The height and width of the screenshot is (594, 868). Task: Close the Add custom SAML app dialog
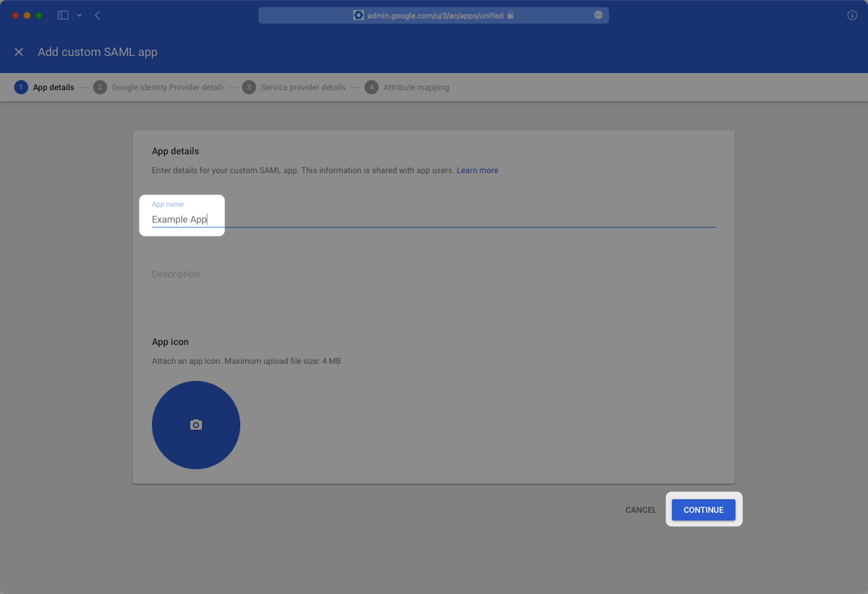19,52
